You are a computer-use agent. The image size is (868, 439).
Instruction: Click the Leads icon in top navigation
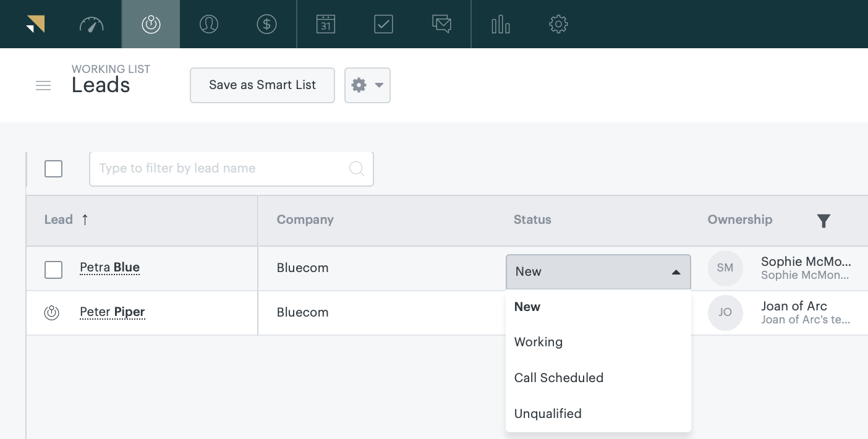[151, 24]
